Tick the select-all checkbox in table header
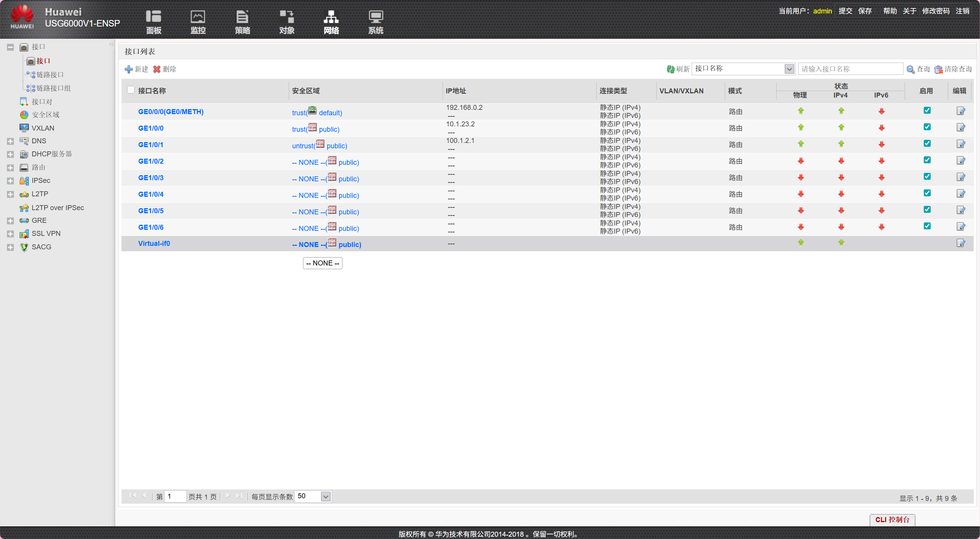Image resolution: width=980 pixels, height=539 pixels. click(x=131, y=90)
